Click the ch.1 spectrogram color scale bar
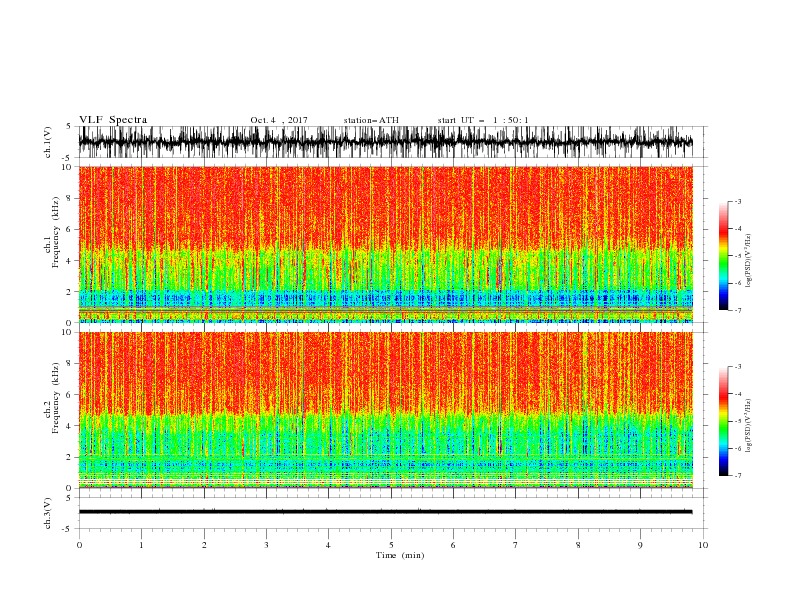This screenshot has height=612, width=792. pos(723,256)
